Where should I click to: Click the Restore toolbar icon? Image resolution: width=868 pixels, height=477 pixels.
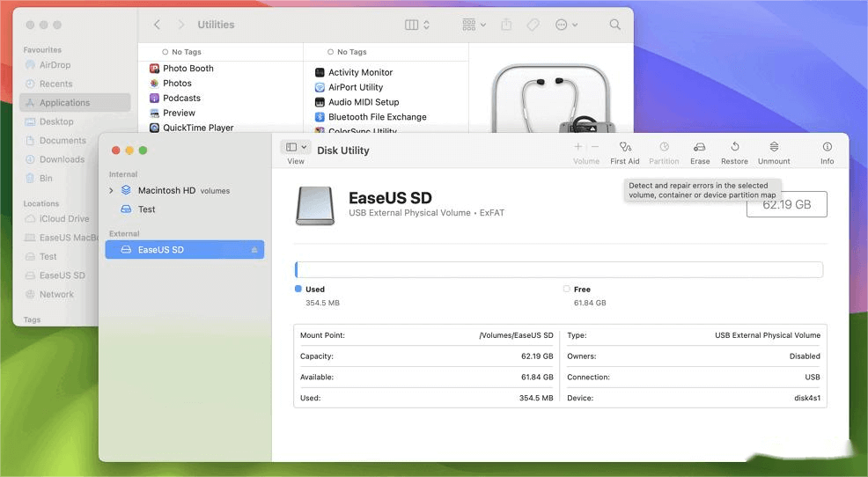tap(734, 147)
